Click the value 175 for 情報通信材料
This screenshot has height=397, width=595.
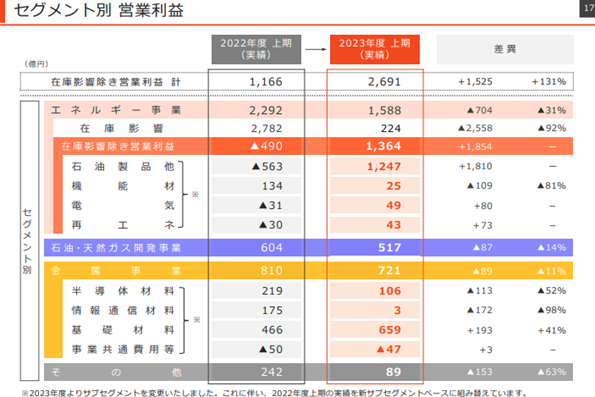(x=272, y=311)
